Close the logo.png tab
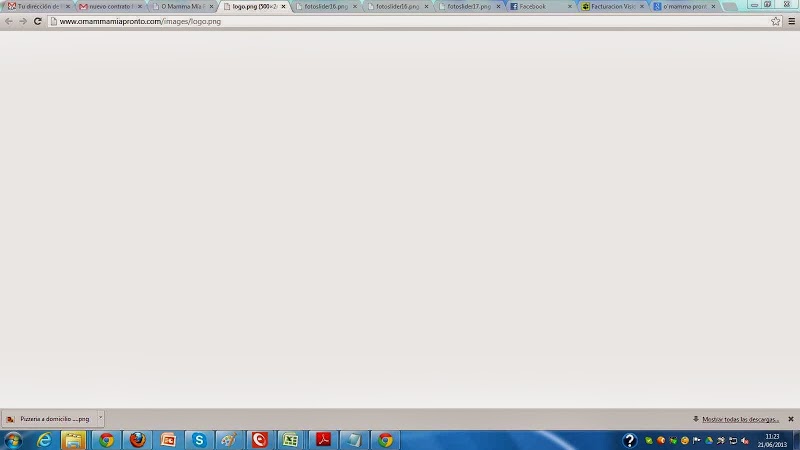This screenshot has height=450, width=800. 283,7
